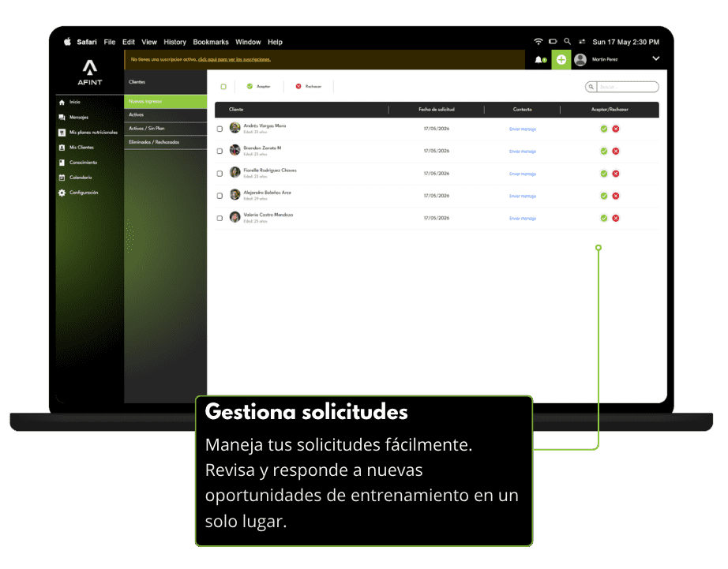Send message to Fiorella Rodriguez Chaves
The height and width of the screenshot is (569, 728).
point(523,174)
